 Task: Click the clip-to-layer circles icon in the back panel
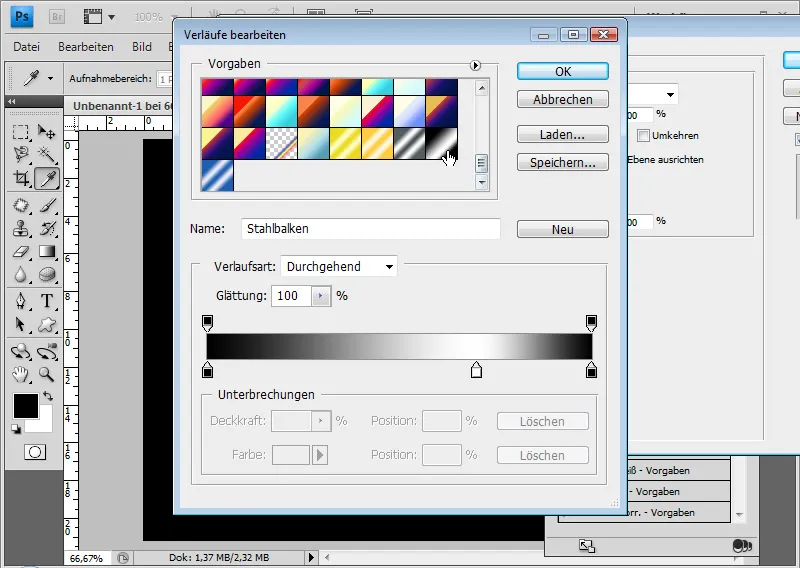point(742,546)
